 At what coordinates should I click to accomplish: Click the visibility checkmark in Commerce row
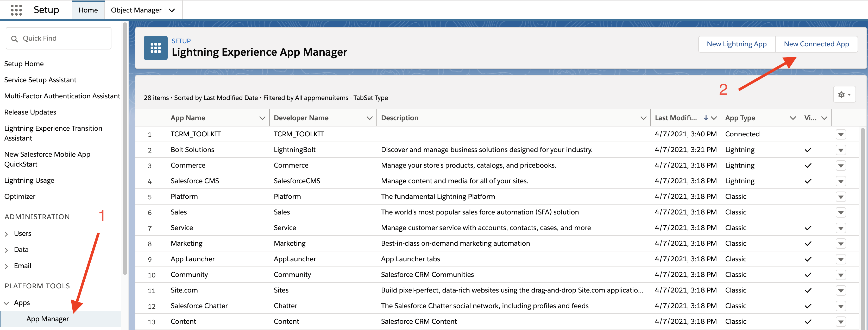click(x=808, y=165)
